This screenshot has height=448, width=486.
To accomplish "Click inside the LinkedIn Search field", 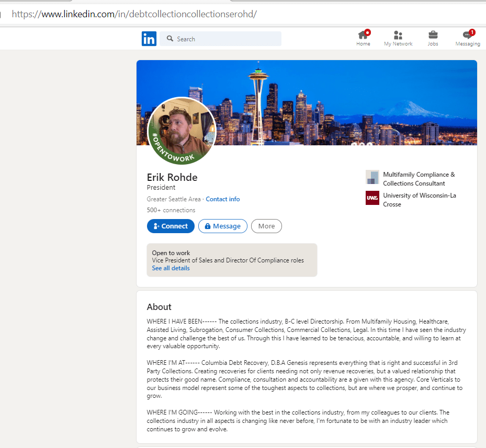I will click(x=225, y=39).
